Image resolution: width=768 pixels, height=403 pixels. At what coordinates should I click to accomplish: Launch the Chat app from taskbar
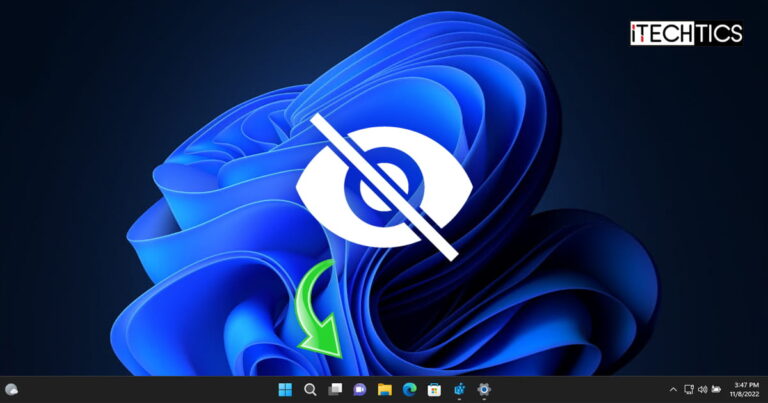[x=360, y=389]
